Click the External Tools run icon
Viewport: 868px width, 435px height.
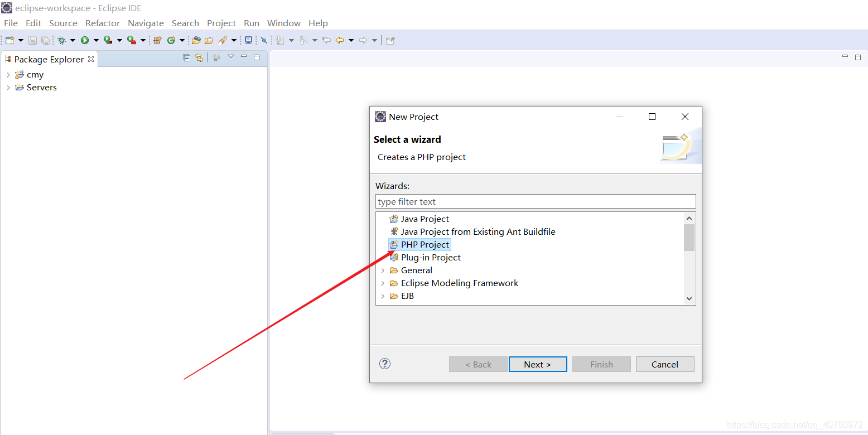point(132,40)
